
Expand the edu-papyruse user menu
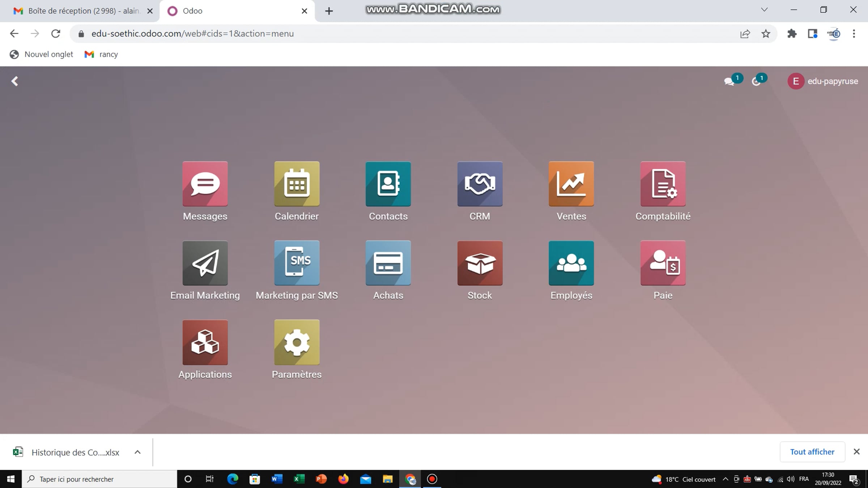[823, 81]
